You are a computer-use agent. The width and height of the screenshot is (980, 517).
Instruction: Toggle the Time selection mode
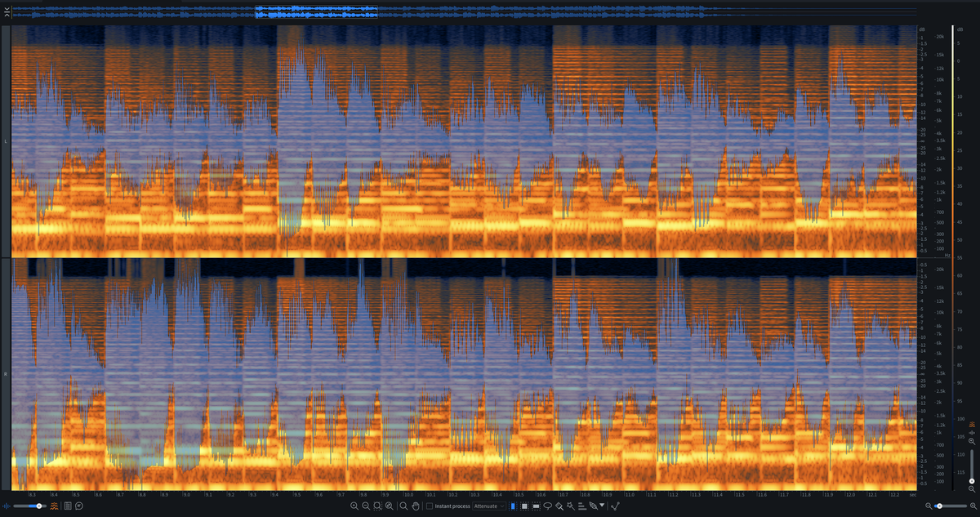click(513, 506)
